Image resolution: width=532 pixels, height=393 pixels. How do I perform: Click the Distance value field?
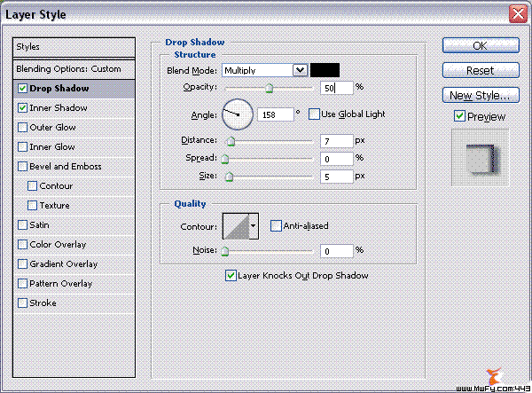(337, 141)
